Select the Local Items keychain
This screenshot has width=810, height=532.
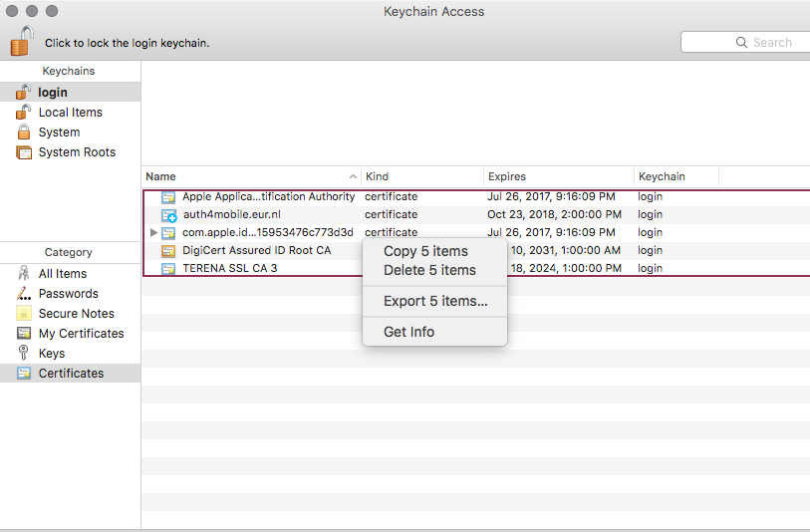pos(71,113)
